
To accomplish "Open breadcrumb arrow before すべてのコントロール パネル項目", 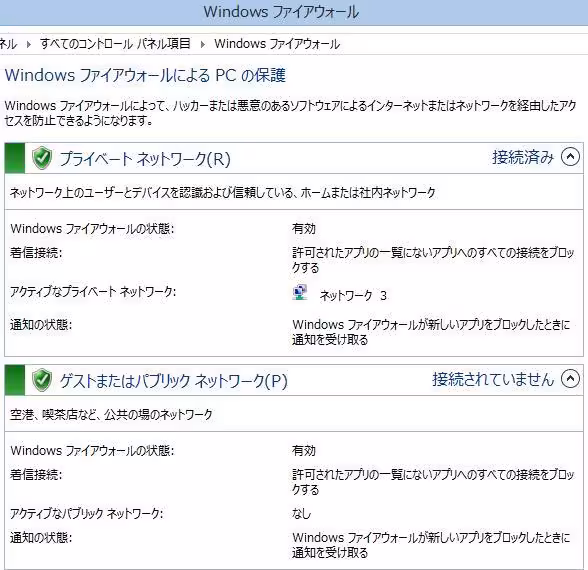I will pos(28,45).
